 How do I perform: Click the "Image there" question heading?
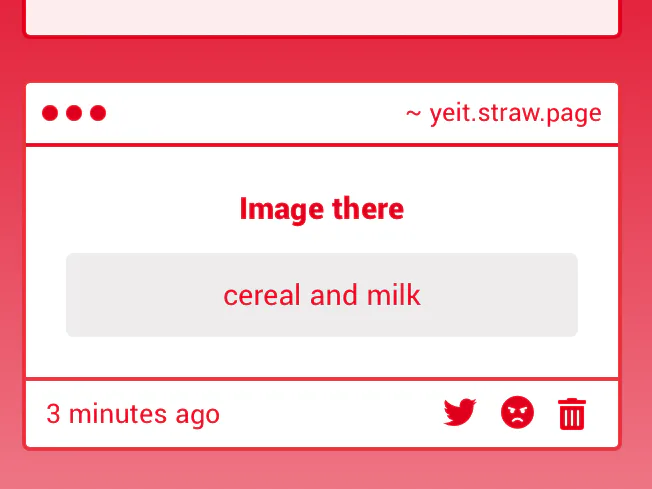(322, 209)
